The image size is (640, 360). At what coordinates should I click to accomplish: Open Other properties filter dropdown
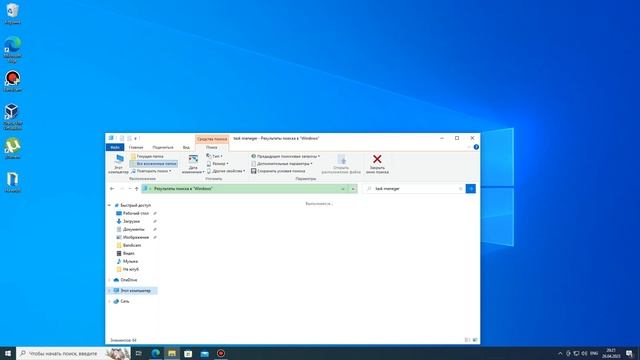point(226,171)
